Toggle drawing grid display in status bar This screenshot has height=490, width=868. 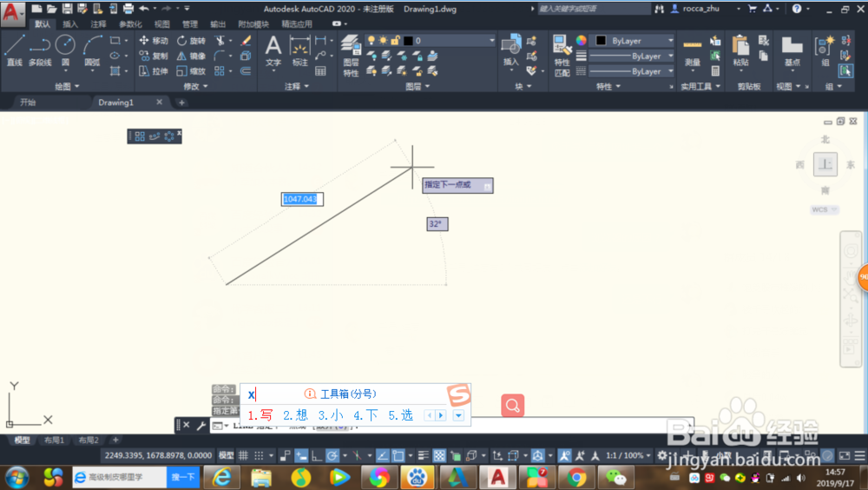tap(244, 455)
